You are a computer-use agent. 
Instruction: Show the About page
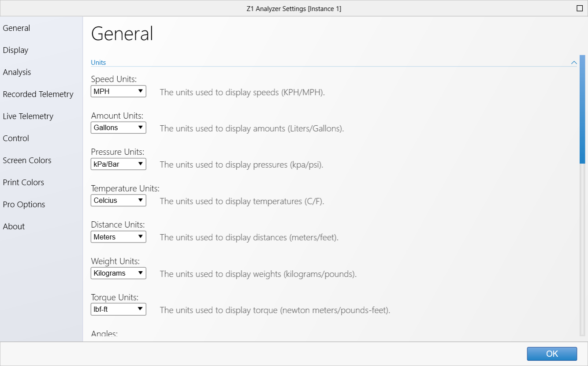[x=14, y=227]
